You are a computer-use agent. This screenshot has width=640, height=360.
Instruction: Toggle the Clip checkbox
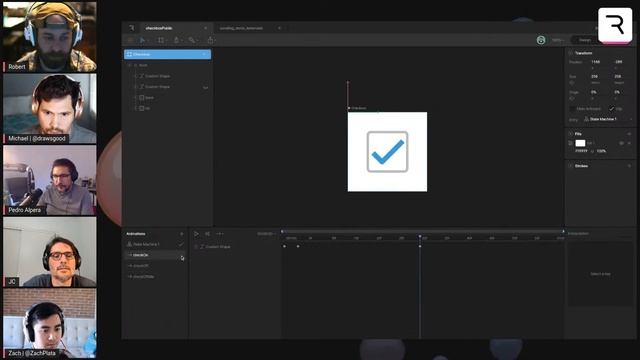[611, 109]
